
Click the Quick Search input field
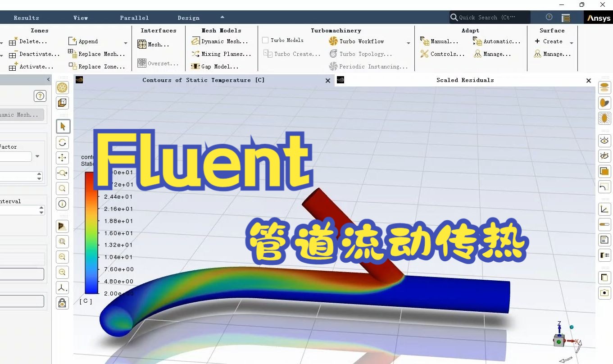pyautogui.click(x=490, y=18)
